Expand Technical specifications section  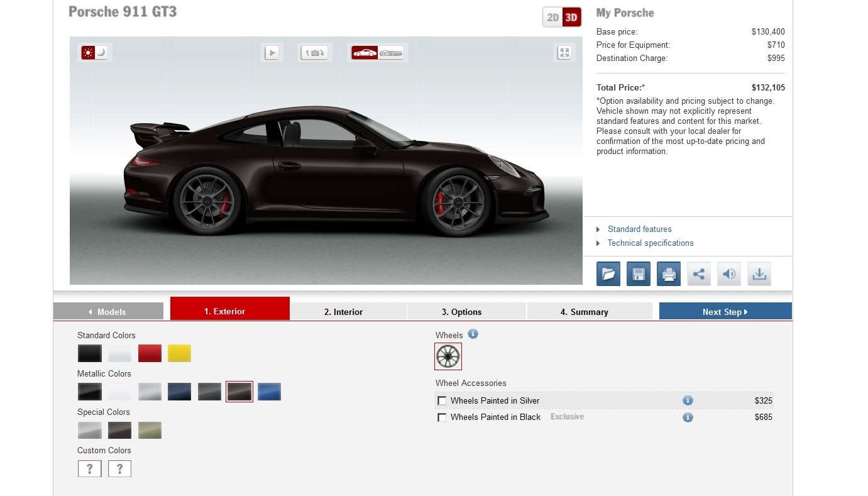click(x=651, y=243)
